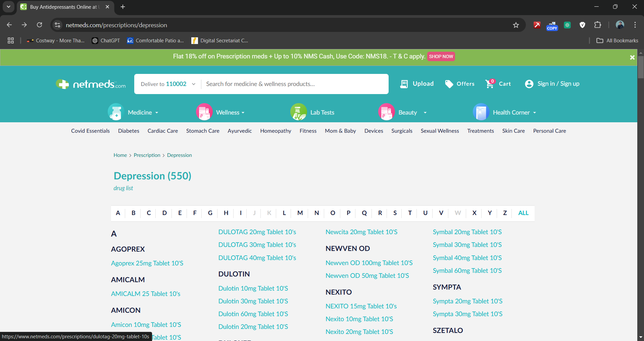Open DULOTAG 20mg Tablet 10's link
This screenshot has width=644, height=341.
click(257, 232)
